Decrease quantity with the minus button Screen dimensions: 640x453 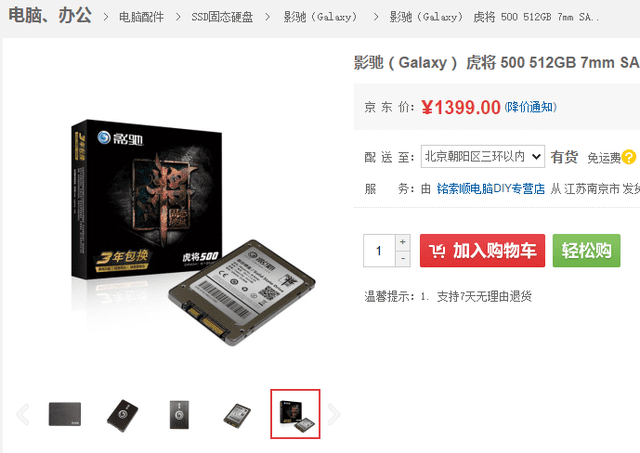[x=403, y=259]
